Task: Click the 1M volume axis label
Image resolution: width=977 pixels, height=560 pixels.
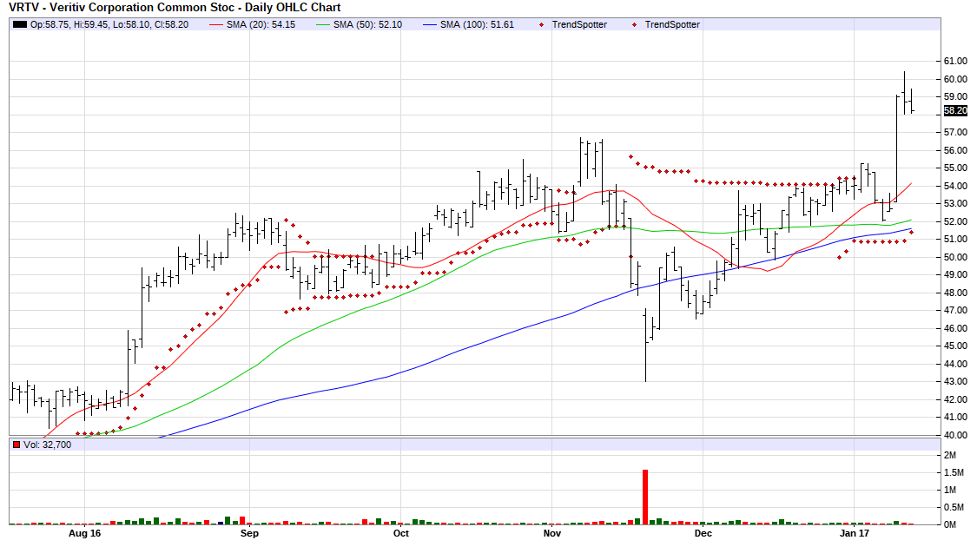Action: (949, 491)
